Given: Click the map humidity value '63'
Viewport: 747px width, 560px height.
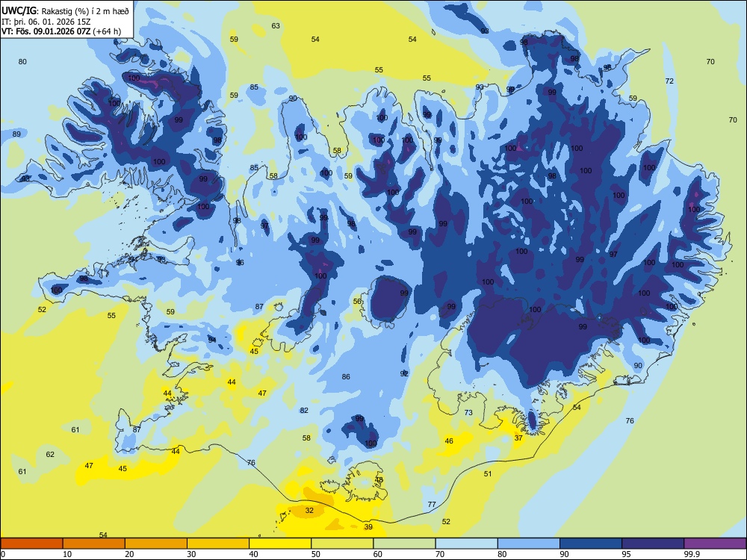Looking at the screenshot, I should click(x=276, y=25).
